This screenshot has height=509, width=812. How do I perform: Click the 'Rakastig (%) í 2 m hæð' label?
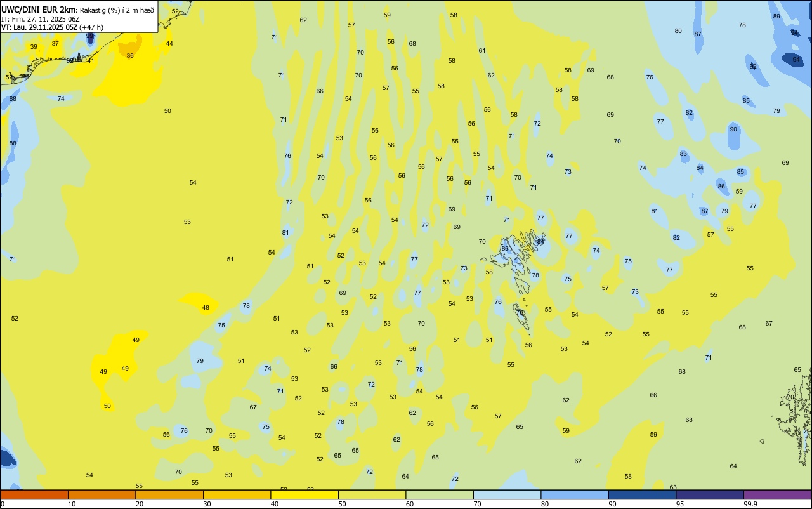(117, 10)
